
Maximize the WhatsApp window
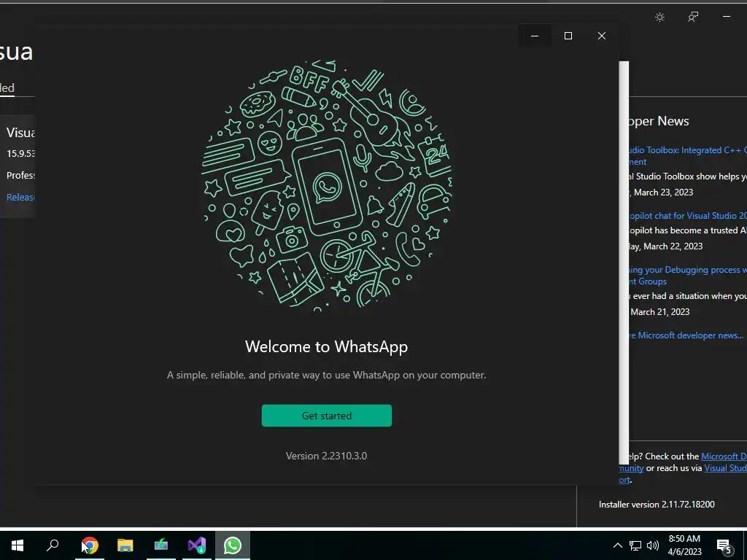coord(568,36)
